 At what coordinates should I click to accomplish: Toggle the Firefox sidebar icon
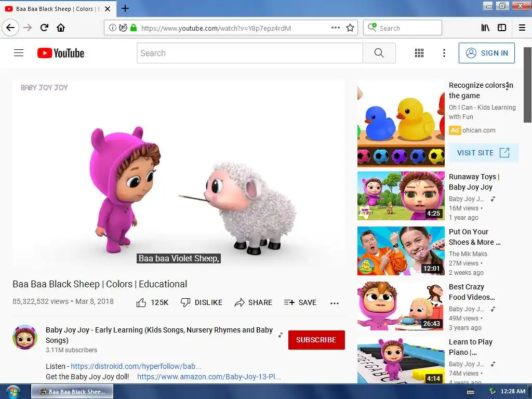point(502,28)
